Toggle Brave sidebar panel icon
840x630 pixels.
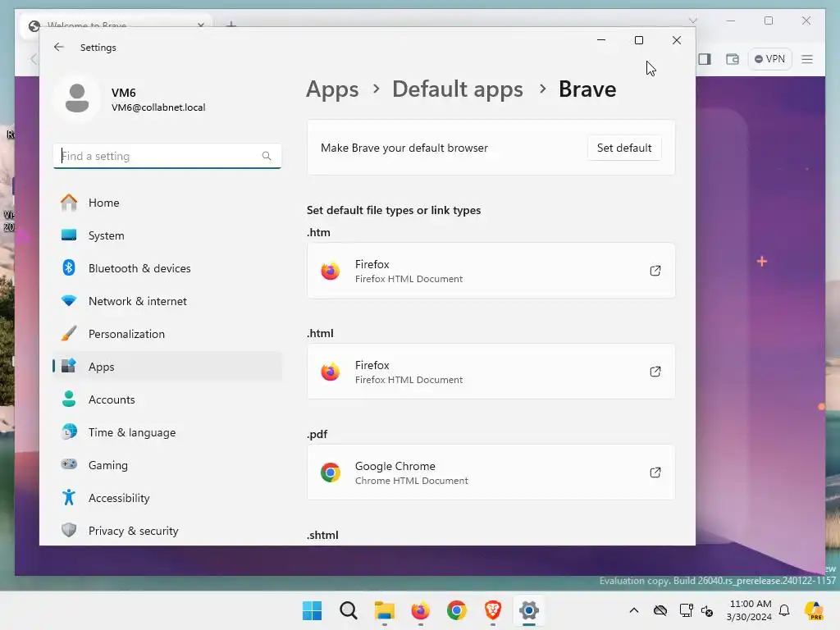(705, 59)
